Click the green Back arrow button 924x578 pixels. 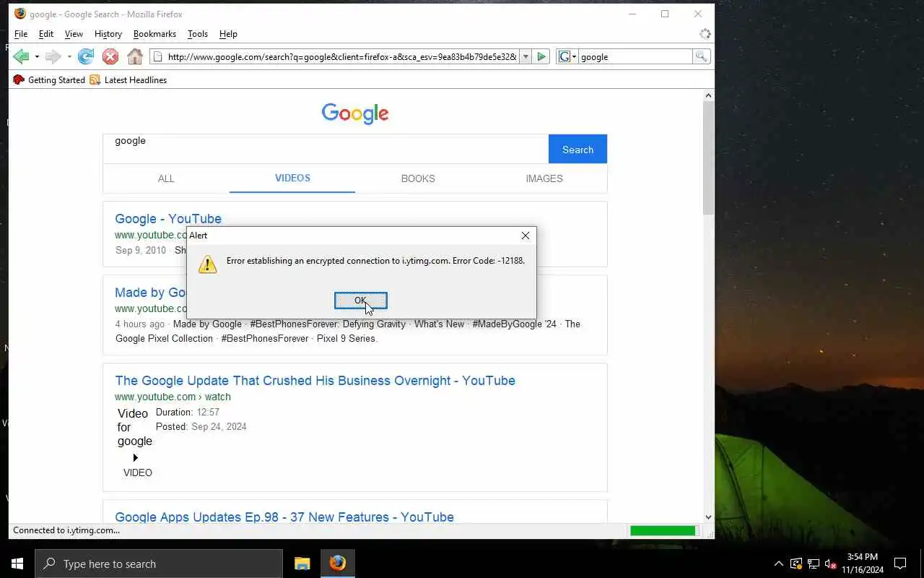(21, 56)
